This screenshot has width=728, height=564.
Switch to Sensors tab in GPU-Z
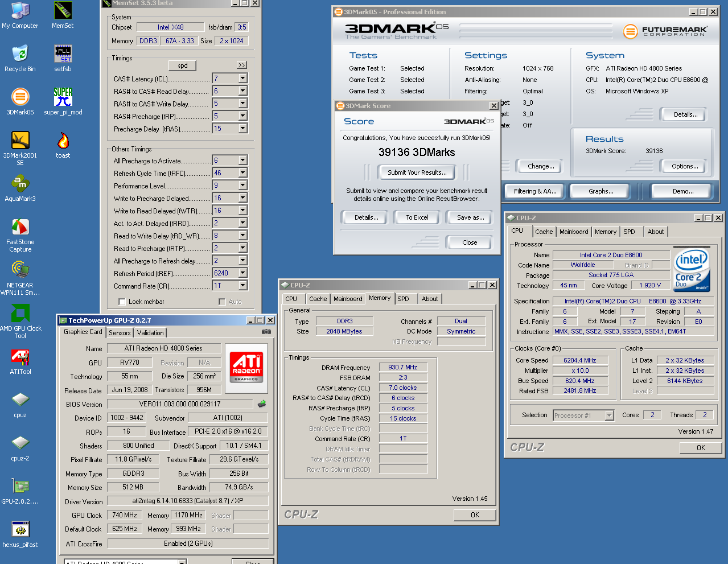(120, 333)
